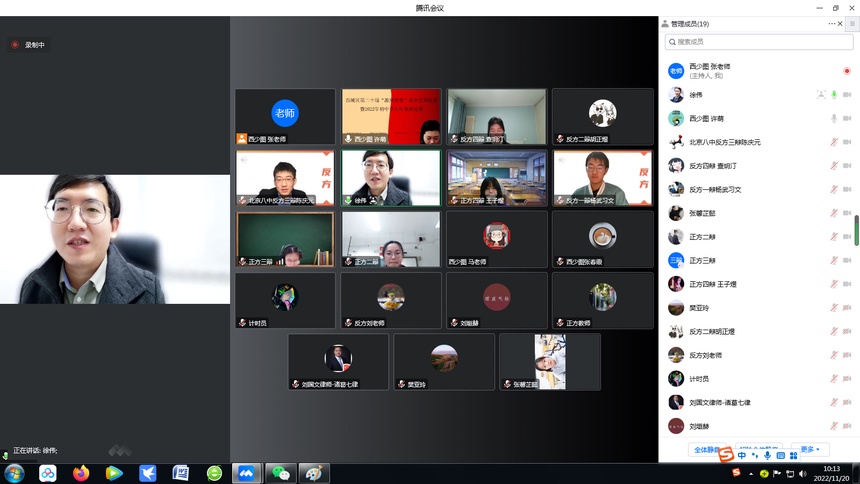Screen dimensions: 860x484
Task: Open the Baidu Netdisk taskbar icon
Action: tap(48, 473)
